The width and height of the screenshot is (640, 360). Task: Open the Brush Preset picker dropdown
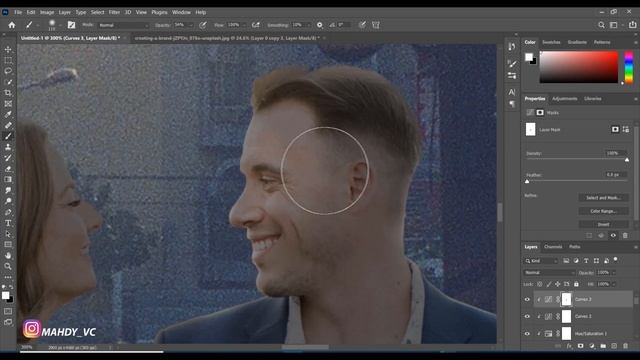click(x=60, y=25)
